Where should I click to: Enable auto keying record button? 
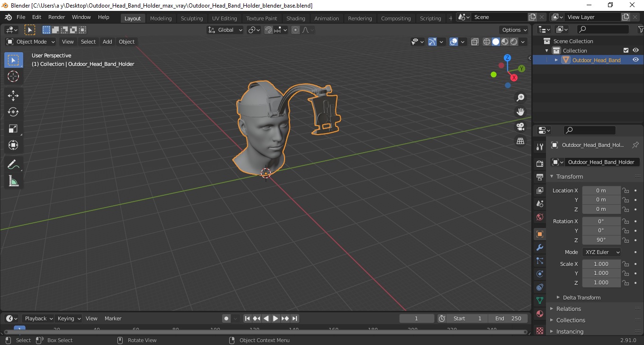click(226, 318)
